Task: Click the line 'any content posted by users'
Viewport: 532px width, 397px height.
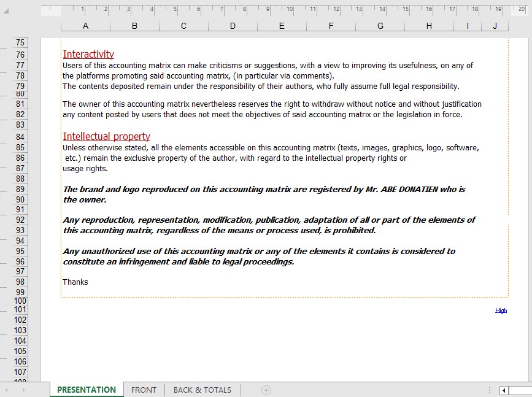Action: (263, 115)
